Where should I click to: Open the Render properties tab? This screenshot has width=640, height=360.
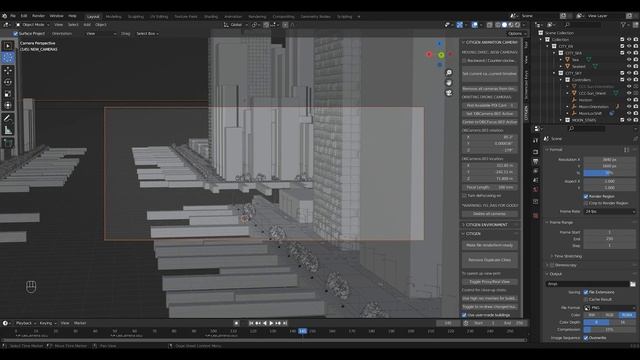tap(536, 152)
